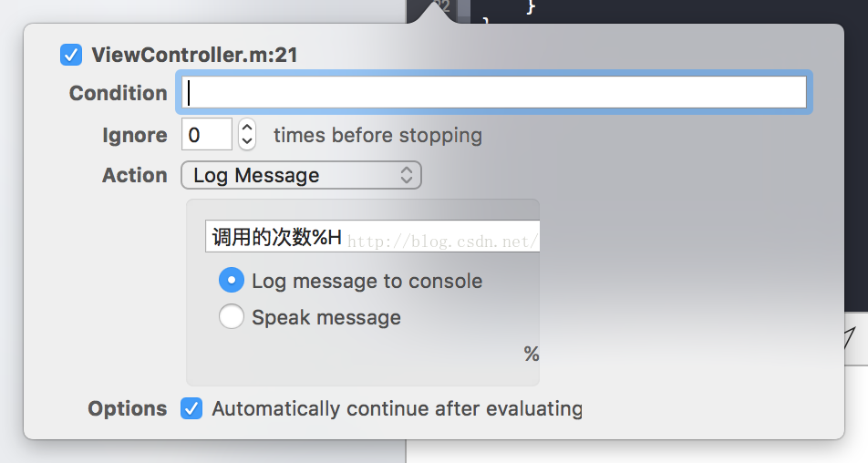Click the Speak message label text
The image size is (868, 463).
coord(326,317)
